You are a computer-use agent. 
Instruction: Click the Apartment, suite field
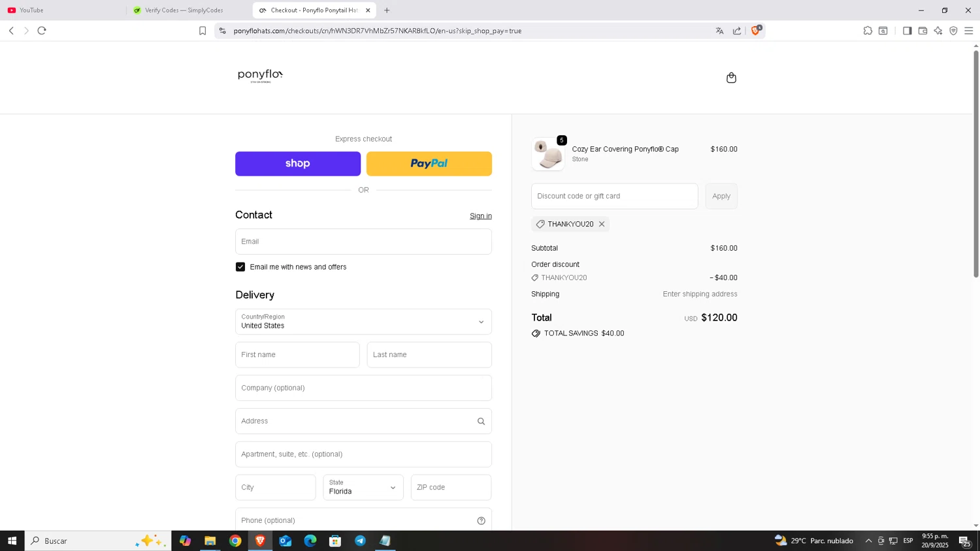pos(363,454)
